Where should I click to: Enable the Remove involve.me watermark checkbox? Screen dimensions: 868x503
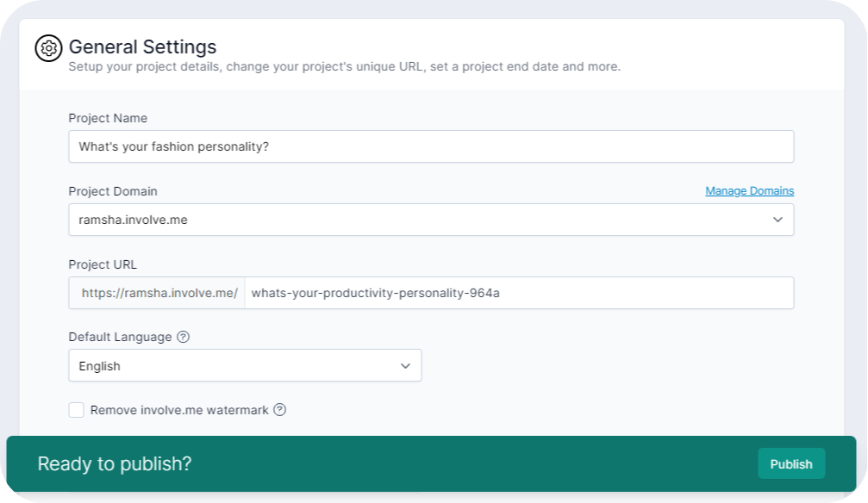click(x=77, y=410)
